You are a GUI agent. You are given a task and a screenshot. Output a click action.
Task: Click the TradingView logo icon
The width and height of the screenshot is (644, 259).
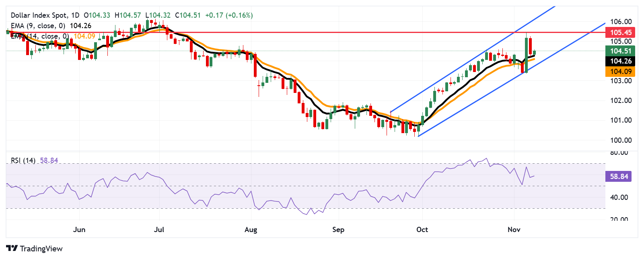(12, 249)
